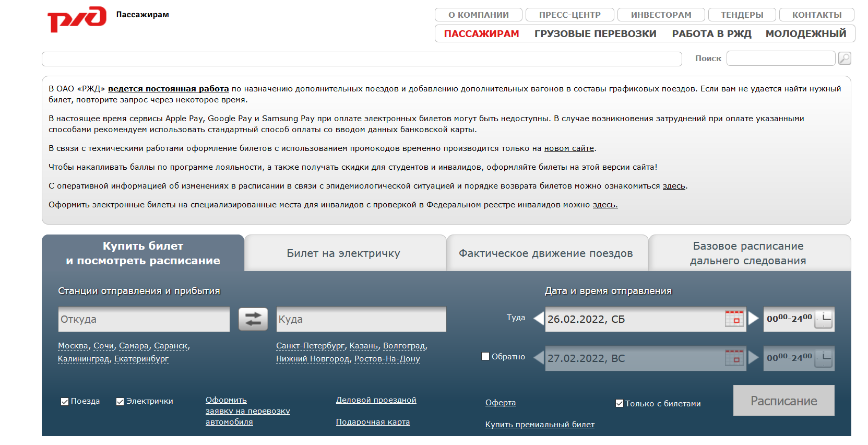
Task: Open departure time range selector
Action: pos(799,319)
